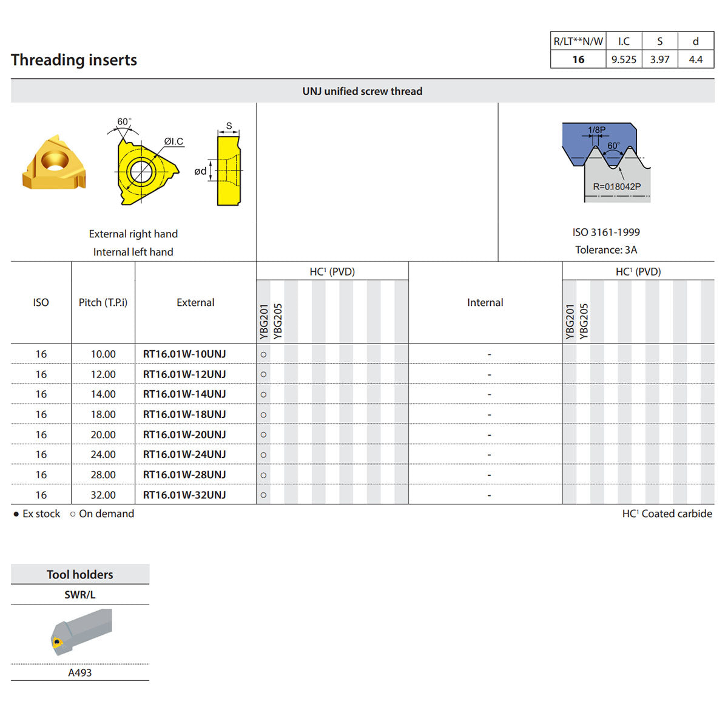Screen dimensions: 728x701
Task: Click the Internal dash for RT16.01W-10UNJ row
Action: point(489,354)
